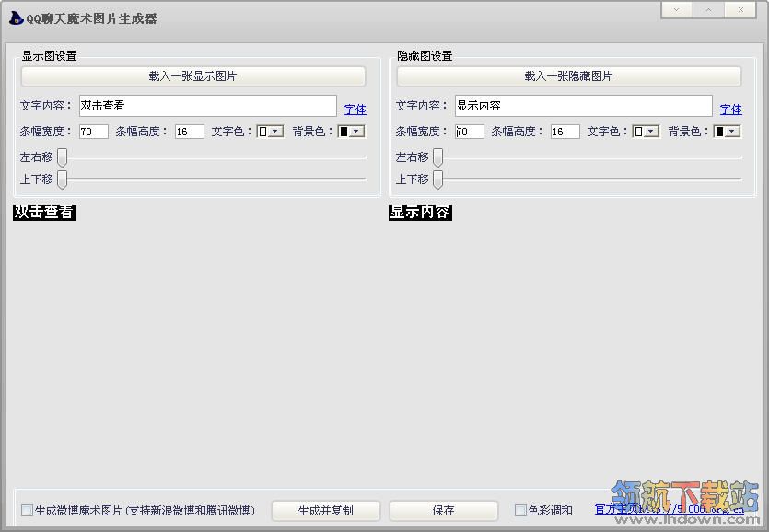The image size is (769, 532).
Task: Click hidden left-right move slider thumb
Action: 438,157
